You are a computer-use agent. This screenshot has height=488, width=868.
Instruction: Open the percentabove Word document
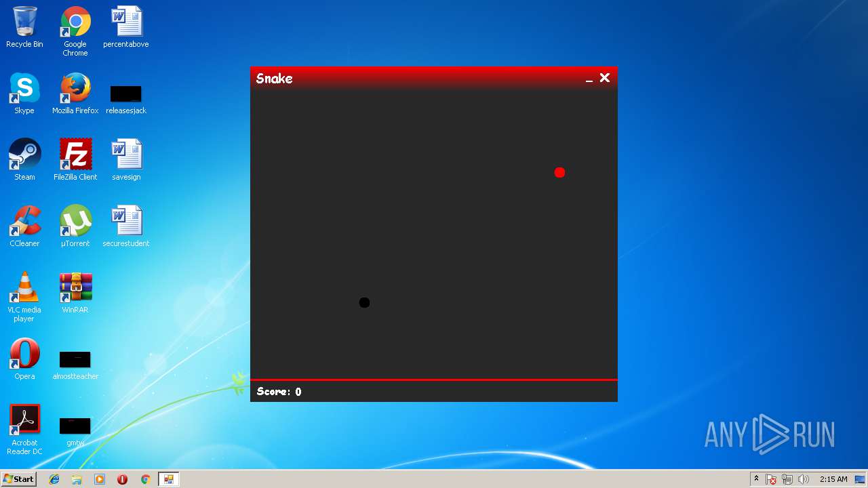click(x=126, y=28)
